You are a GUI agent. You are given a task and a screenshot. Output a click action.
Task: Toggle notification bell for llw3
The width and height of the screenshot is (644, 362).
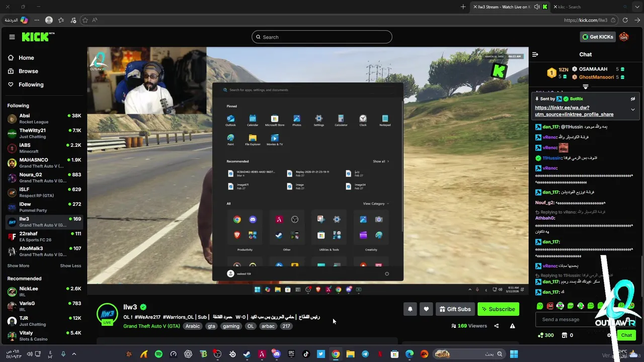pos(410,309)
